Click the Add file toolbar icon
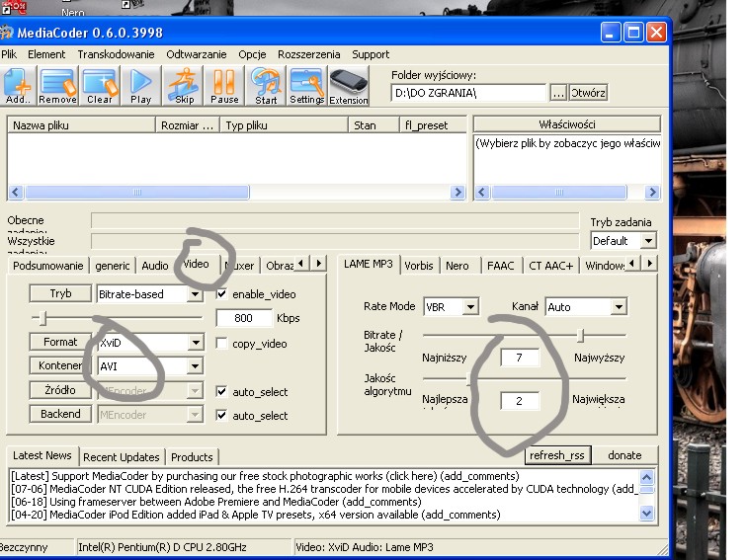 tap(18, 86)
